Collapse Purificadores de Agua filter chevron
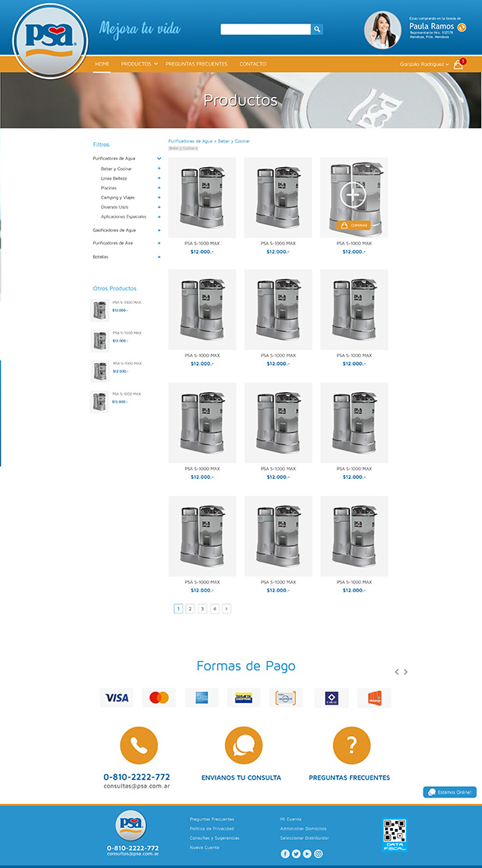Screen dimensions: 482x868 point(159,159)
